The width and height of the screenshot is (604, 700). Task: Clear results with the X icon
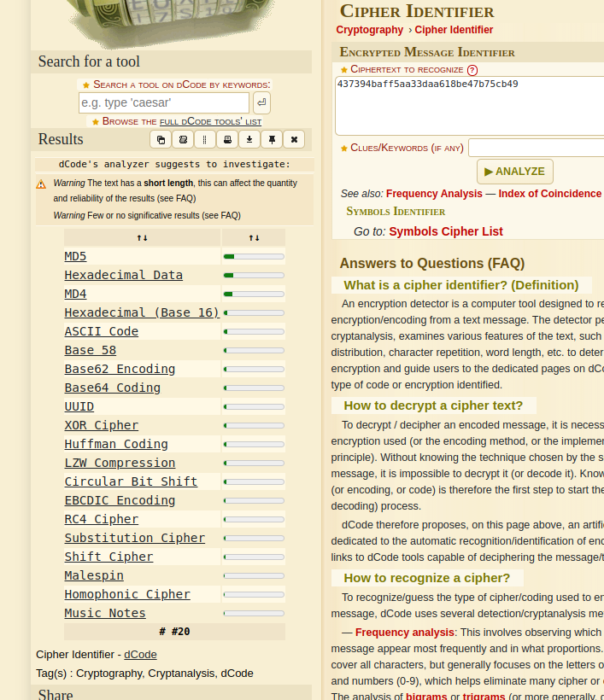click(x=294, y=140)
